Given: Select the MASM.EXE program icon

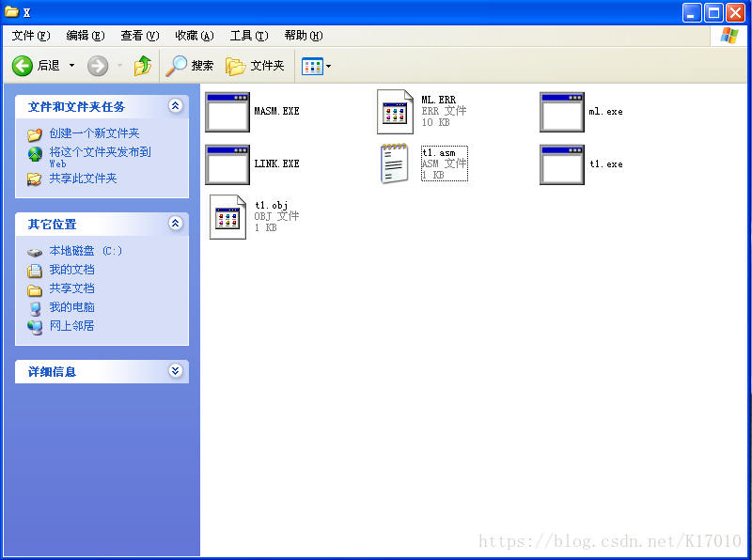Looking at the screenshot, I should (x=227, y=112).
